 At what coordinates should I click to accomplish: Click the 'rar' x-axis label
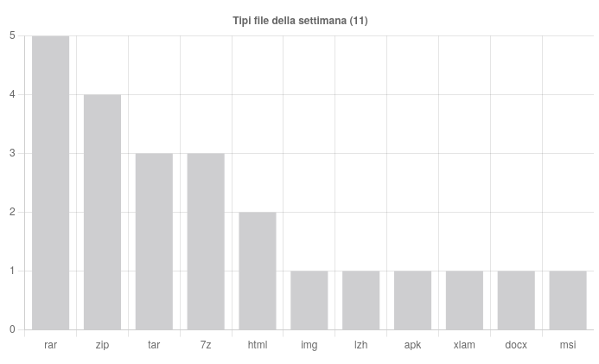[50, 345]
